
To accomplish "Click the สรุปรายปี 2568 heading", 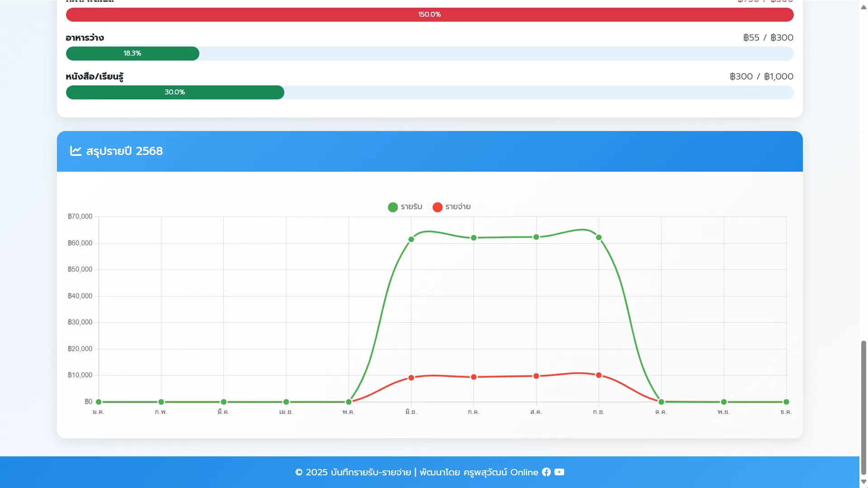I will (124, 151).
